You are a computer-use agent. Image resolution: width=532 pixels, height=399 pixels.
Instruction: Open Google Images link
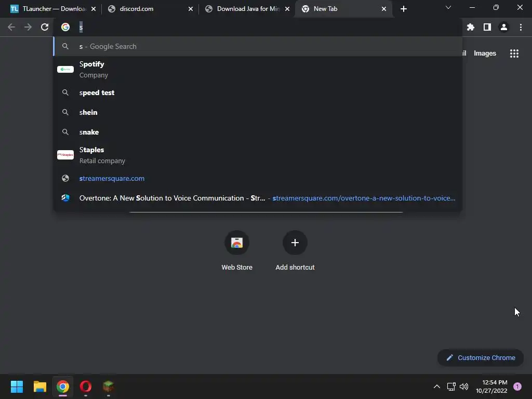pyautogui.click(x=485, y=54)
